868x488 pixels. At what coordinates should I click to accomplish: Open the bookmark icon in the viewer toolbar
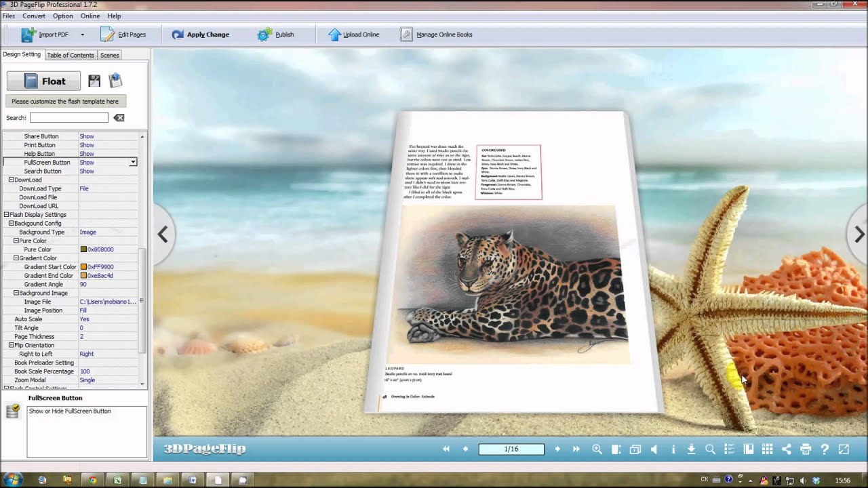pyautogui.click(x=749, y=449)
